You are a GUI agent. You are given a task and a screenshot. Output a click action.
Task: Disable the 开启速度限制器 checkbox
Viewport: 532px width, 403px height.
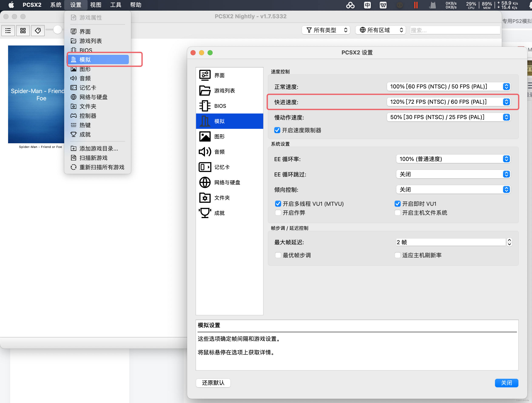[277, 130]
